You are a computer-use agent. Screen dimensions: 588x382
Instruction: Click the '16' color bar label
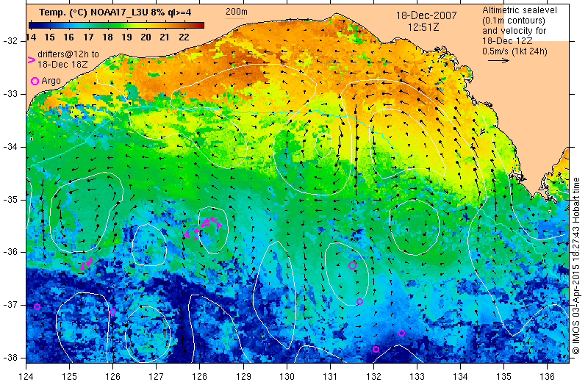click(68, 37)
